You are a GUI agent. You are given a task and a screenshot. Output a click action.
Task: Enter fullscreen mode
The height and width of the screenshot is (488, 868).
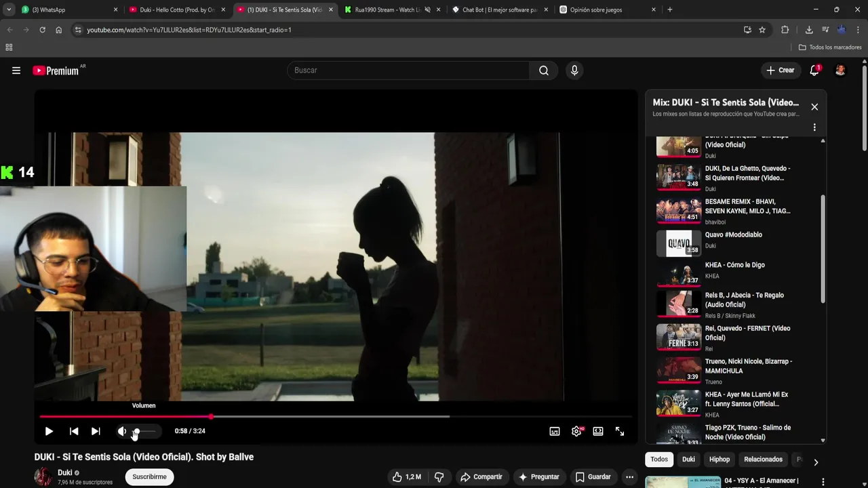coord(620,431)
